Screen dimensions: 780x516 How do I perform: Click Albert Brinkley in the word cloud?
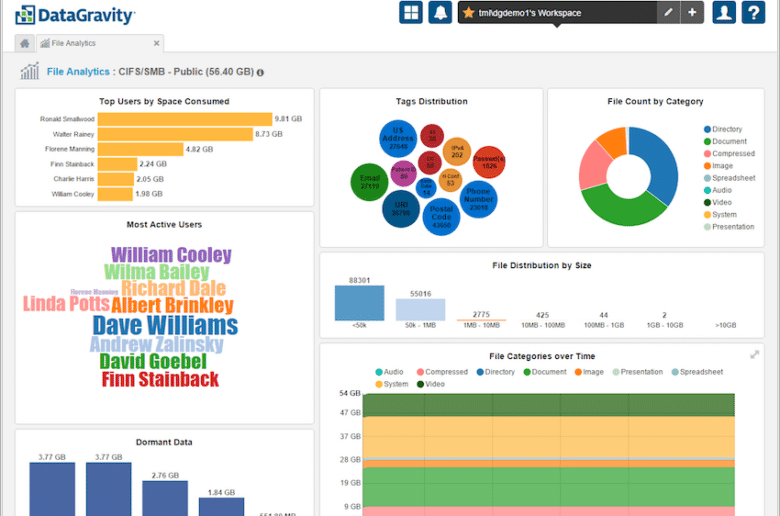[x=172, y=306]
